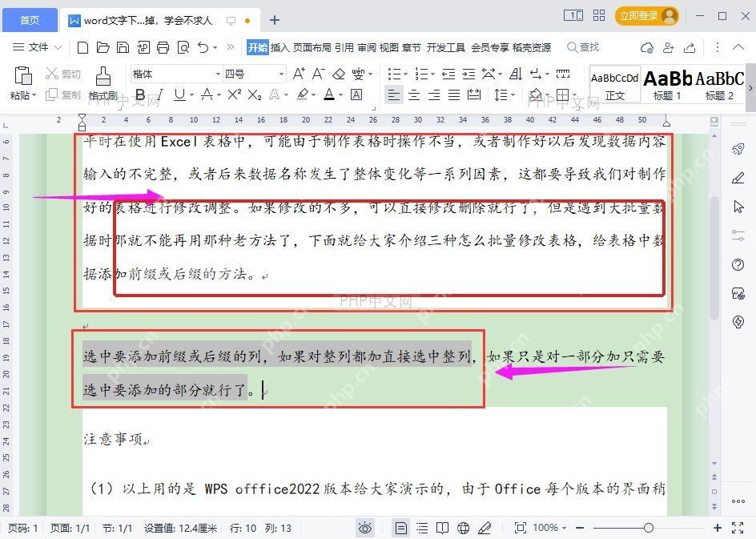Switch to the 视图 (View) tab
The height and width of the screenshot is (539, 756).
tap(389, 47)
